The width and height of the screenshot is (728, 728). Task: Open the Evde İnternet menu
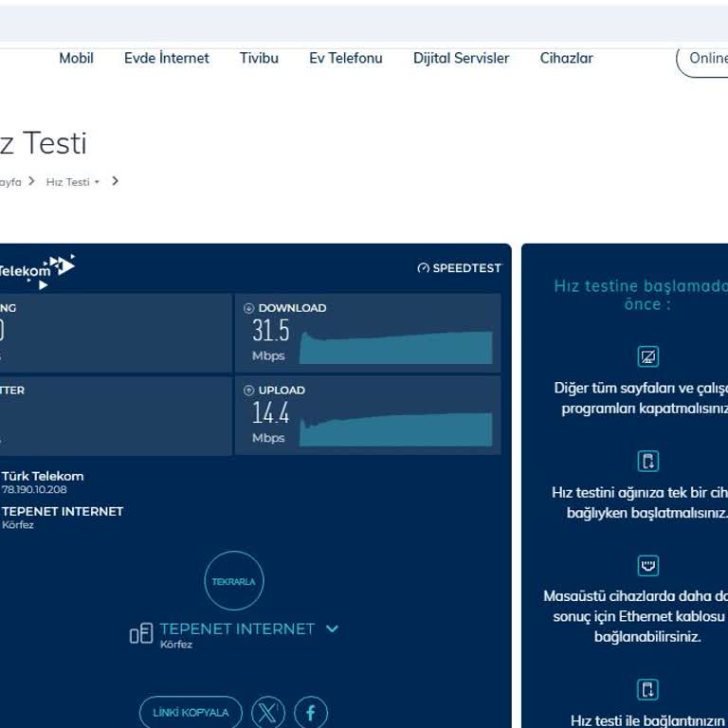point(166,58)
